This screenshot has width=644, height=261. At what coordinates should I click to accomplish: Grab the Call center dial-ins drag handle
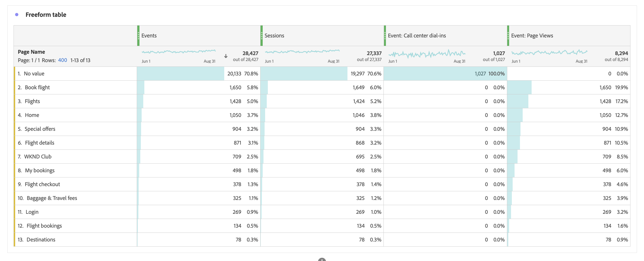[x=385, y=36]
